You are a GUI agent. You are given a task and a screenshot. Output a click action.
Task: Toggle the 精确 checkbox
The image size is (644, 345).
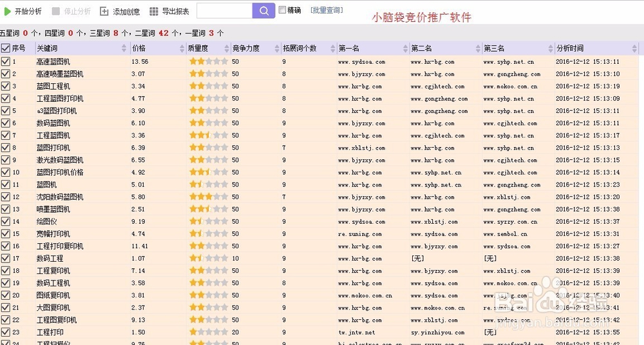point(282,10)
